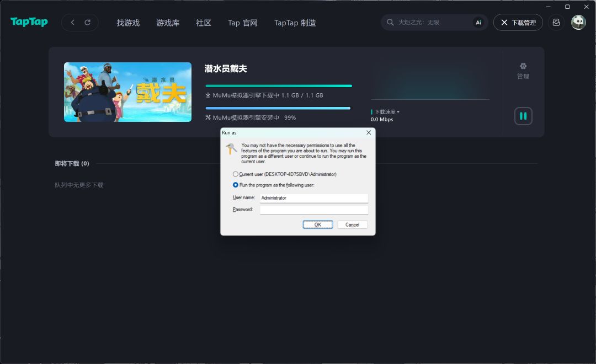Cancel the Run as dialog

[x=352, y=224]
